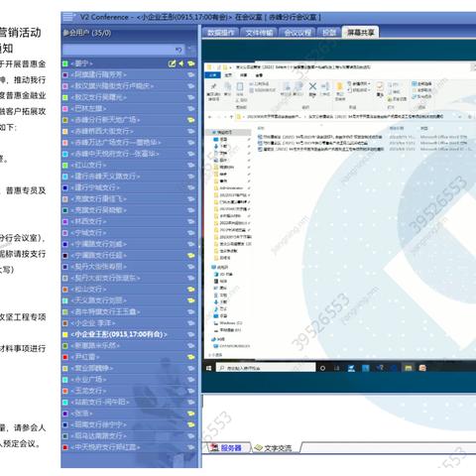This screenshot has width=476, height=476.
Task: Select first Word file in shared Explorer list
Action: point(320,137)
